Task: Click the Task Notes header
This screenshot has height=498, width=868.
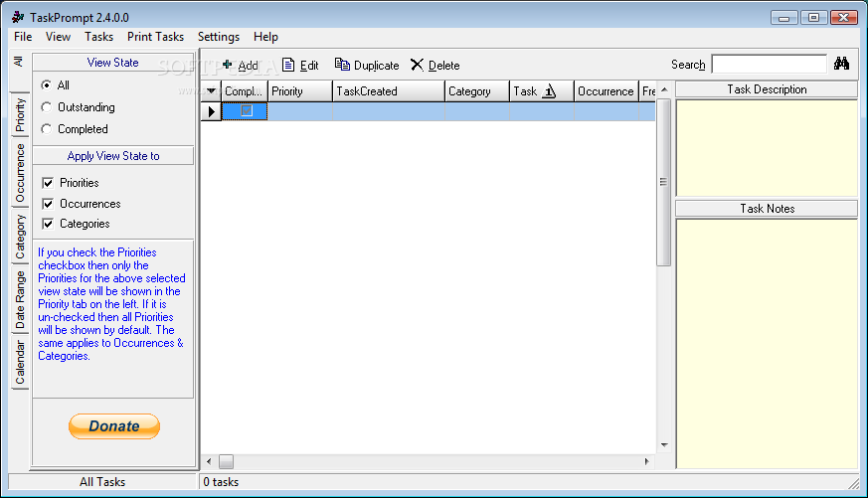Action: pyautogui.click(x=767, y=209)
